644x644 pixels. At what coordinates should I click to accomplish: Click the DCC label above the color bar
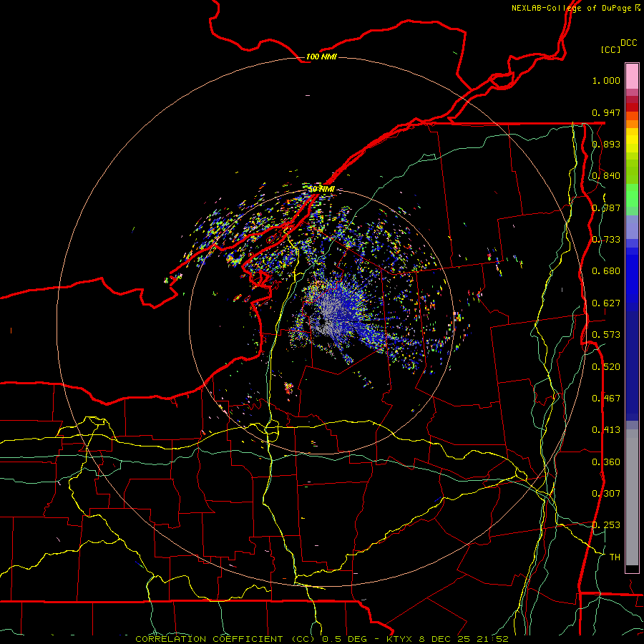(x=628, y=43)
